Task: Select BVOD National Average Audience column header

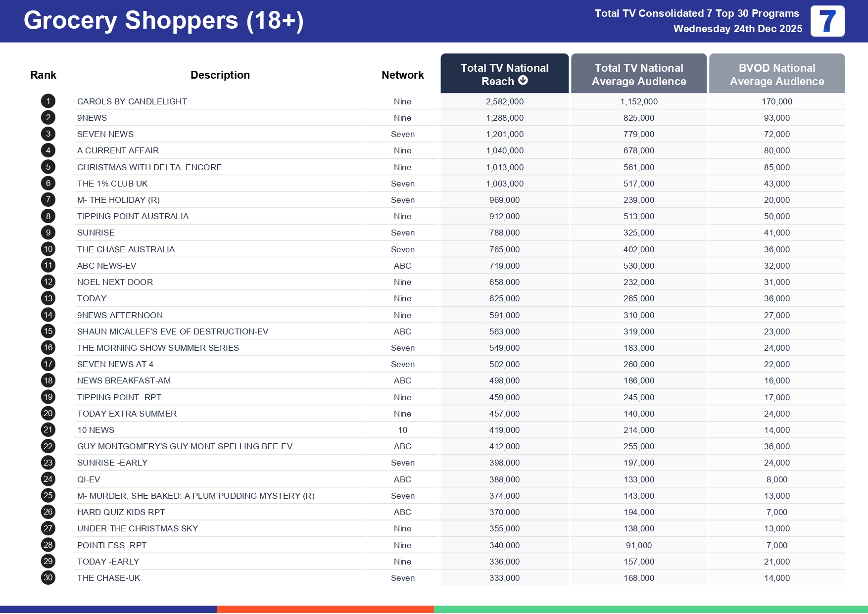Action: pos(776,74)
